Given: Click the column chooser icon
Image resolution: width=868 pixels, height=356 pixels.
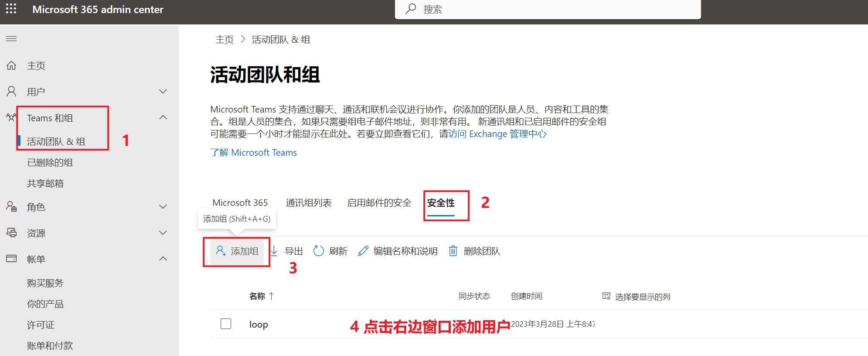Looking at the screenshot, I should [x=606, y=296].
